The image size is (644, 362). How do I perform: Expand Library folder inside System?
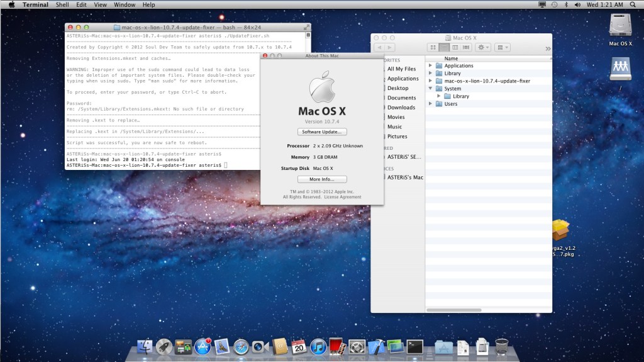pos(438,96)
